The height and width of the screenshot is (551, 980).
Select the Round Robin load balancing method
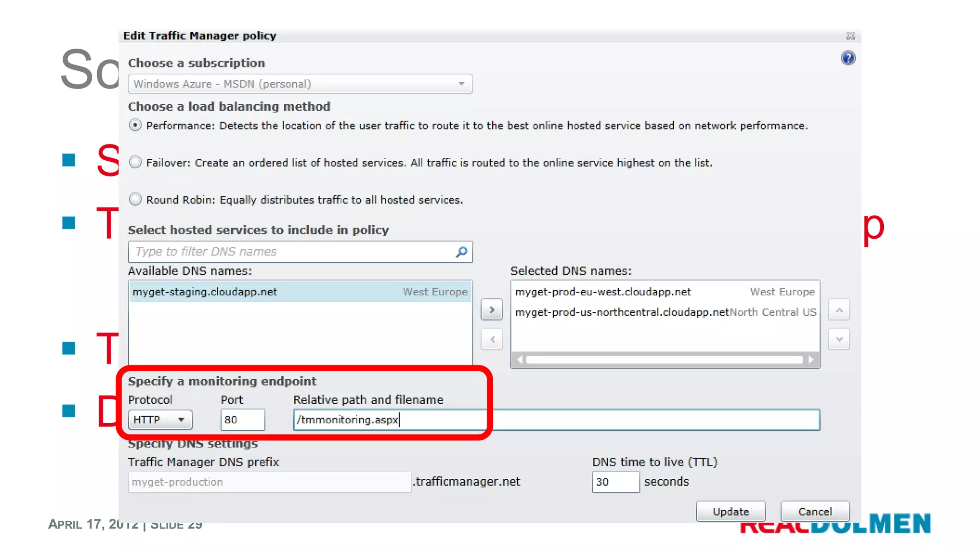[x=135, y=199]
